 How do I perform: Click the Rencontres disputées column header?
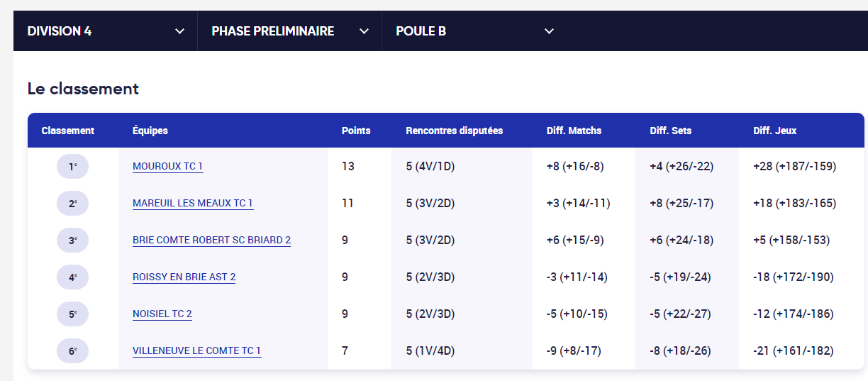click(455, 131)
